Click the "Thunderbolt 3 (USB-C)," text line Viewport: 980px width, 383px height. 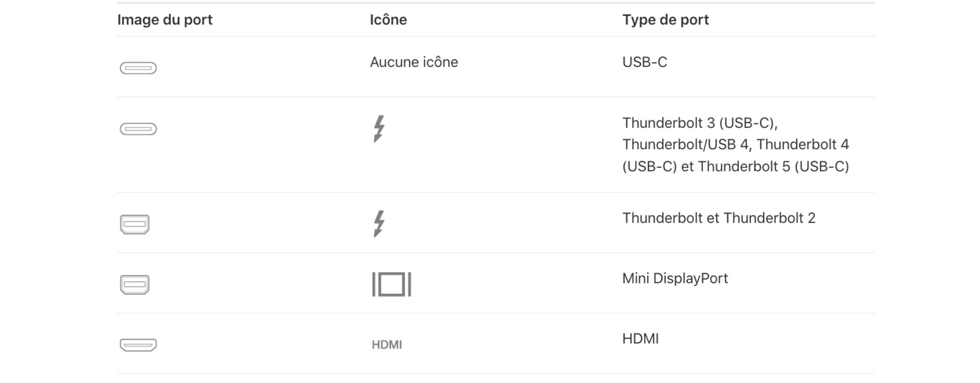coord(700,123)
